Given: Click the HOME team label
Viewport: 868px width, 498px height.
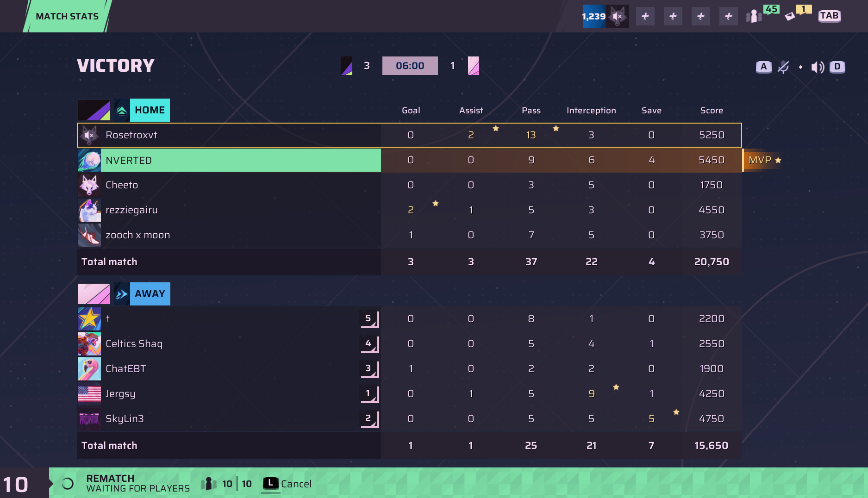Looking at the screenshot, I should pyautogui.click(x=150, y=110).
